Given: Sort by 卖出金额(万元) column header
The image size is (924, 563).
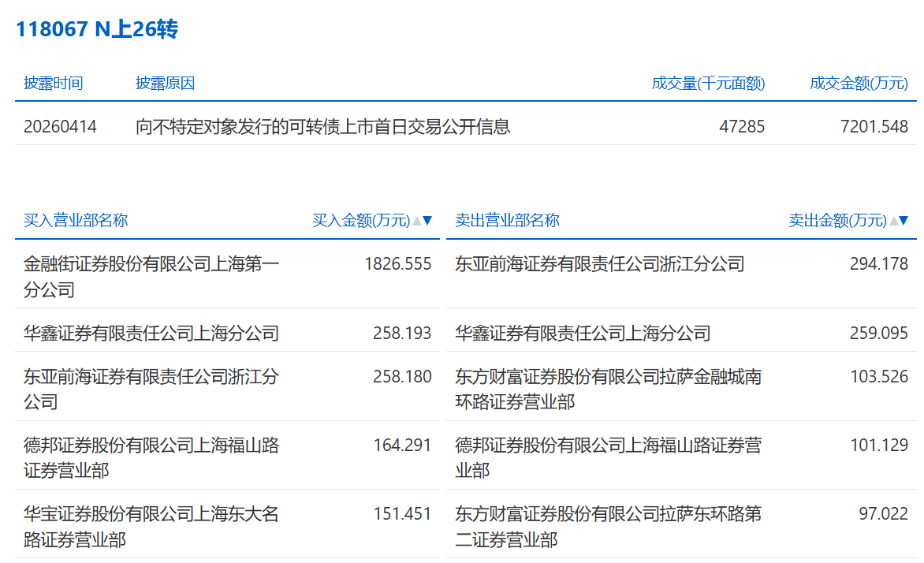Looking at the screenshot, I should coord(837,221).
